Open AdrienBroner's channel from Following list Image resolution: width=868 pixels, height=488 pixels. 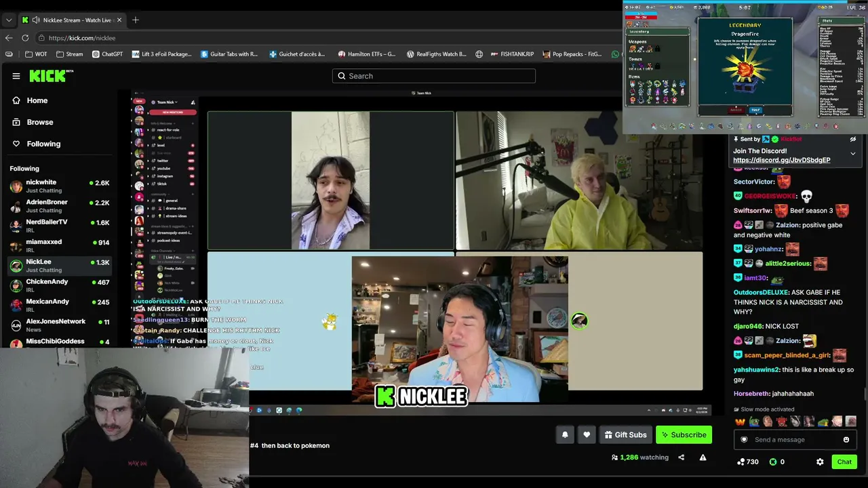coord(60,206)
